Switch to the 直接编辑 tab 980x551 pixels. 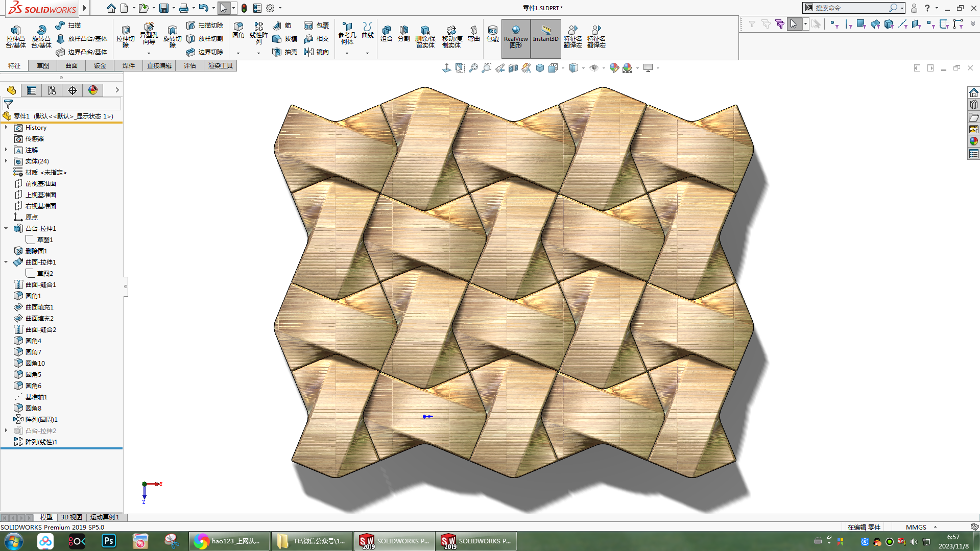tap(159, 66)
